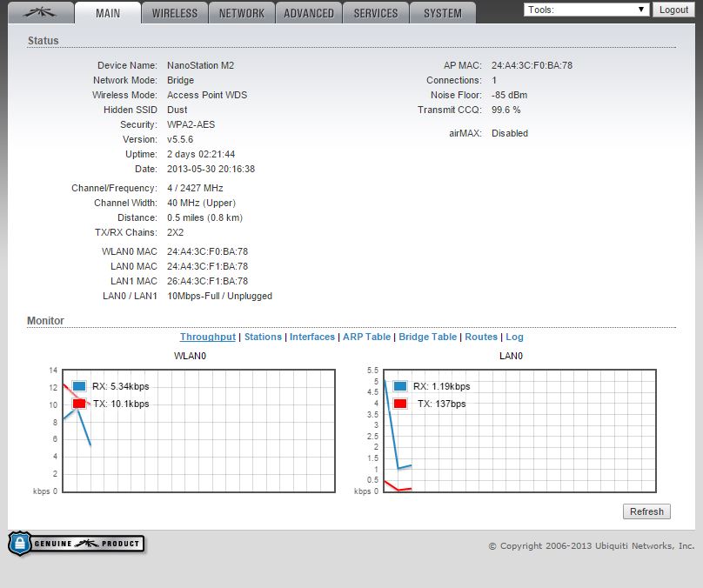Click the firmware version v5.5.6

180,139
